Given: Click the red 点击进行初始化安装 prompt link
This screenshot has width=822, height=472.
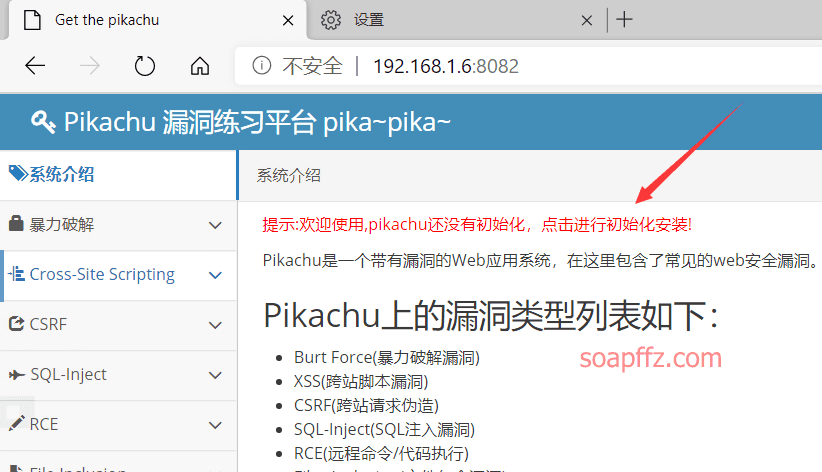Looking at the screenshot, I should click(x=616, y=224).
